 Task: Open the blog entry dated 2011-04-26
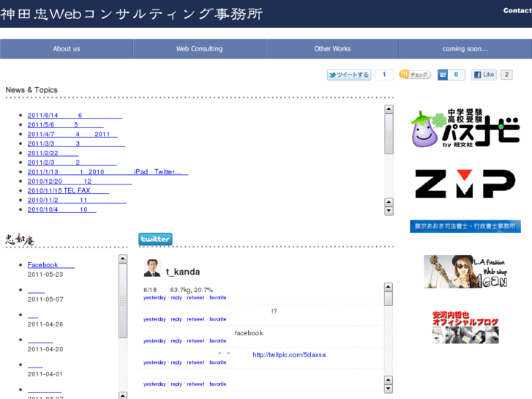pos(33,315)
